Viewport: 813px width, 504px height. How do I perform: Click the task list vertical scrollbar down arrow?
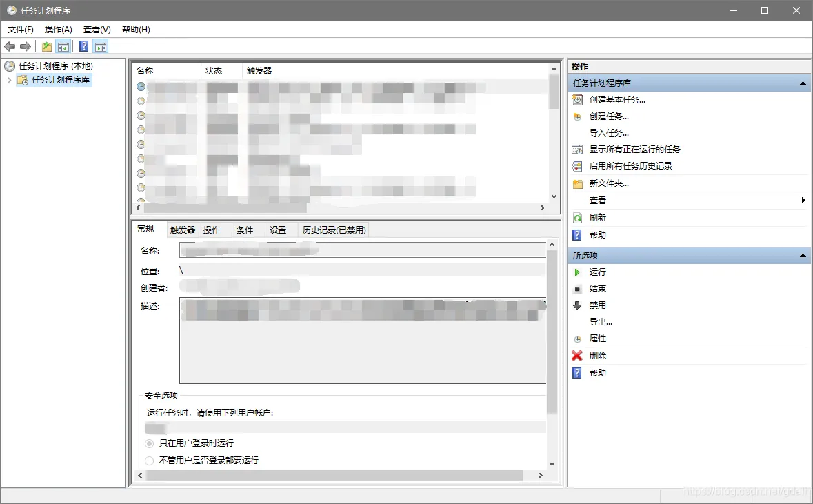[x=554, y=195]
